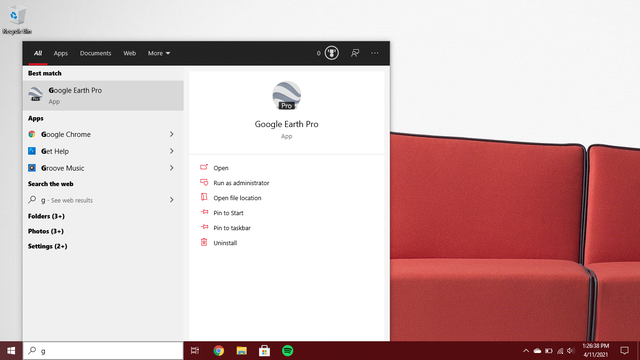
Task: Click the taskbar search input field
Action: 103,351
